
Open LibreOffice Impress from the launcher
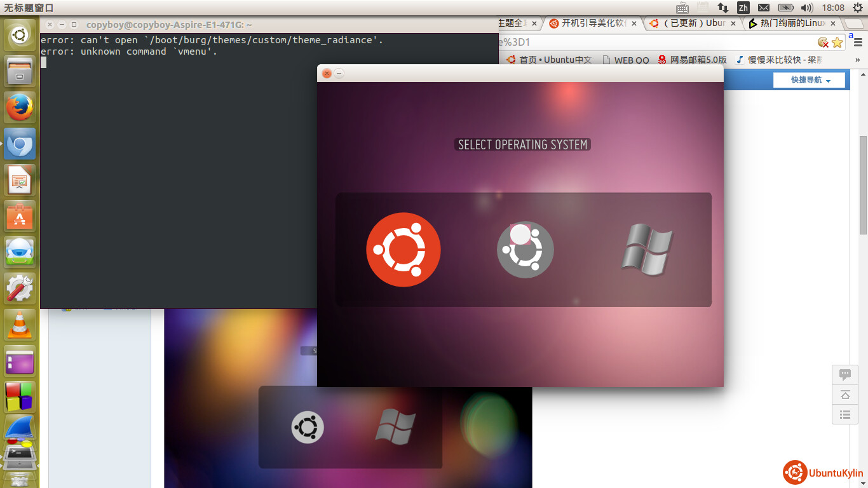(20, 180)
